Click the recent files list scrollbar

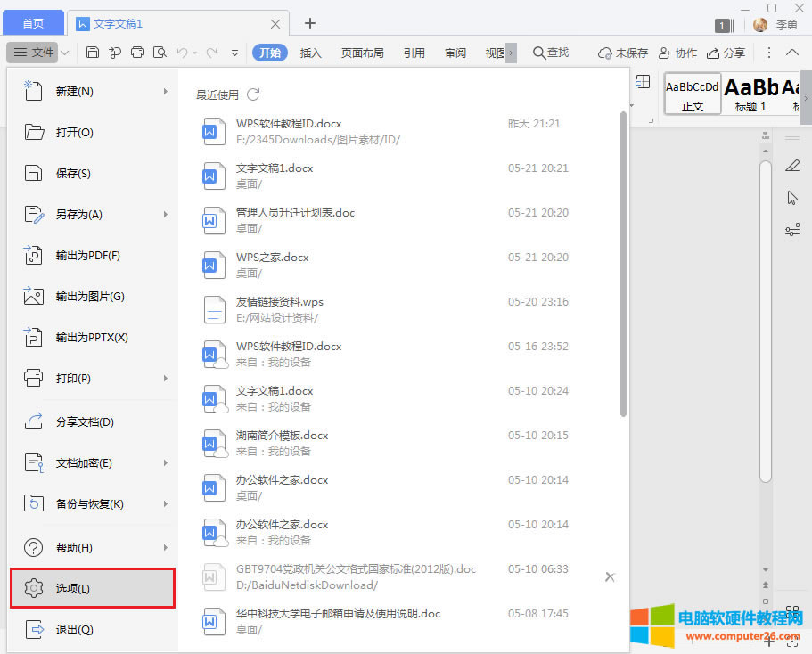pyautogui.click(x=623, y=264)
